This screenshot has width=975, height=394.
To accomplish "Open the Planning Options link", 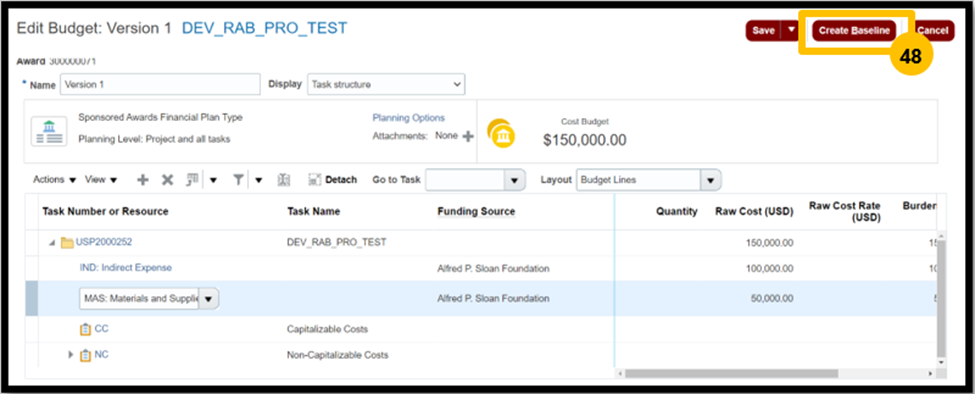I will pyautogui.click(x=409, y=117).
